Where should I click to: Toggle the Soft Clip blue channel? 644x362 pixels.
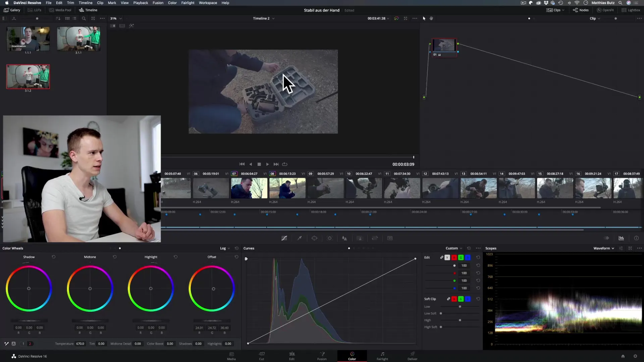tap(468, 299)
